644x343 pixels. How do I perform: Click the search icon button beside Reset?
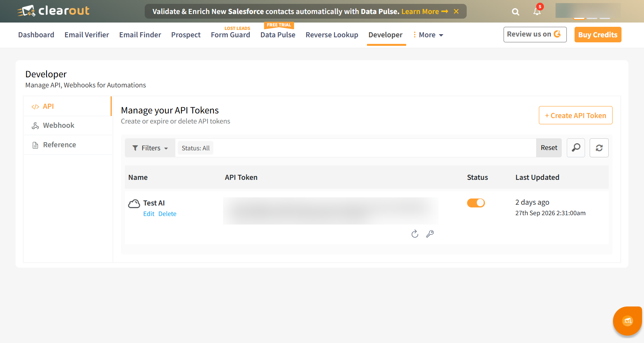576,148
